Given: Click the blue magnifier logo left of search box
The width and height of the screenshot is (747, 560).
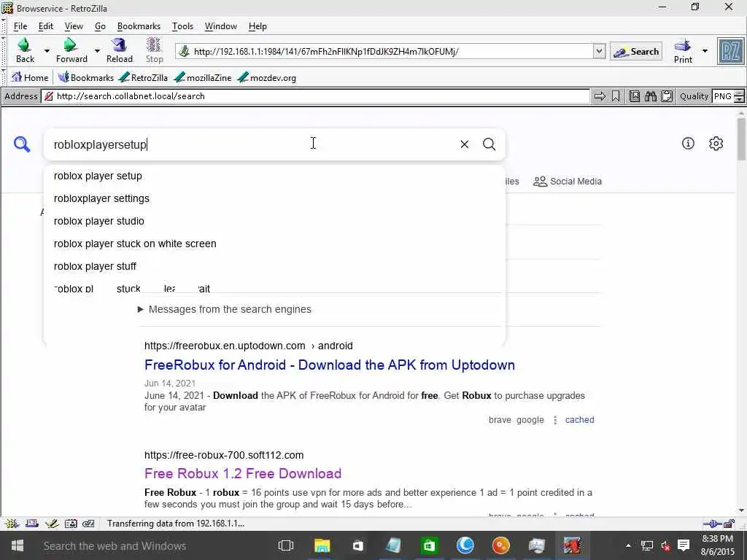Looking at the screenshot, I should (22, 144).
